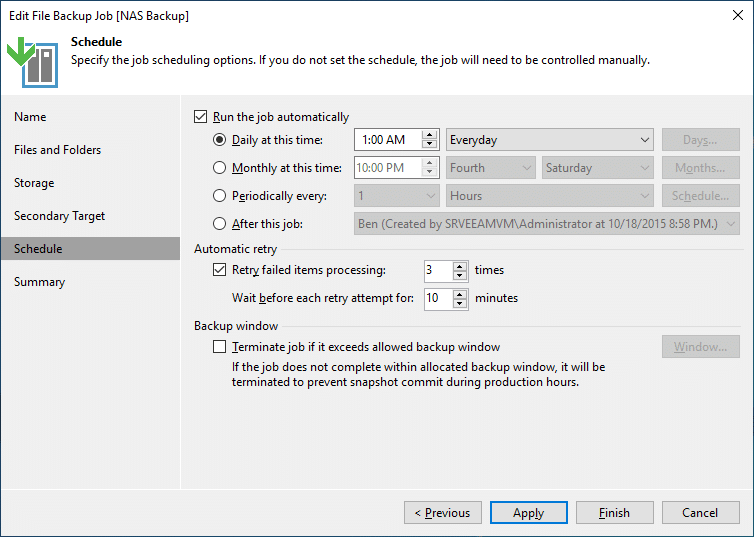Click the Automatic retry section label

point(236,249)
